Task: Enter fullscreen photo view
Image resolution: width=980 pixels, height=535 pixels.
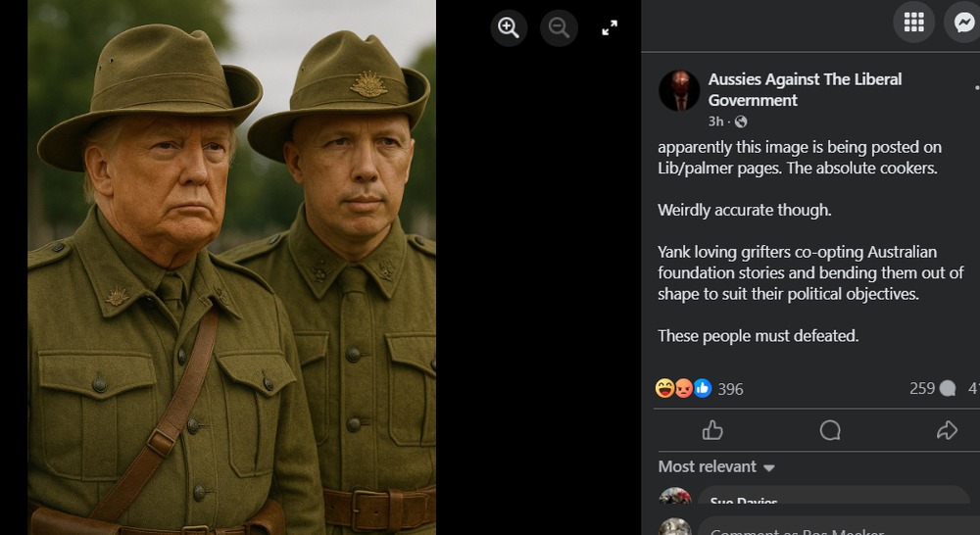Action: (x=610, y=27)
